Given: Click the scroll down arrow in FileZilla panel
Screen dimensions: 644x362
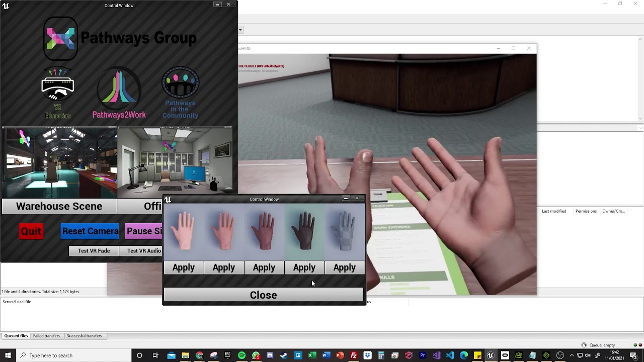Looking at the screenshot, I should [x=640, y=119].
